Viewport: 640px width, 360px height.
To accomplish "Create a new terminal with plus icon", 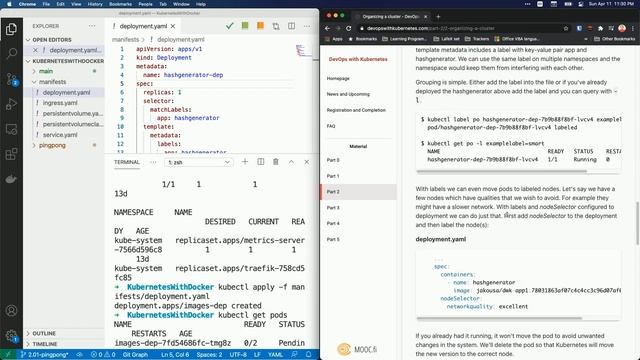I will pyautogui.click(x=245, y=162).
